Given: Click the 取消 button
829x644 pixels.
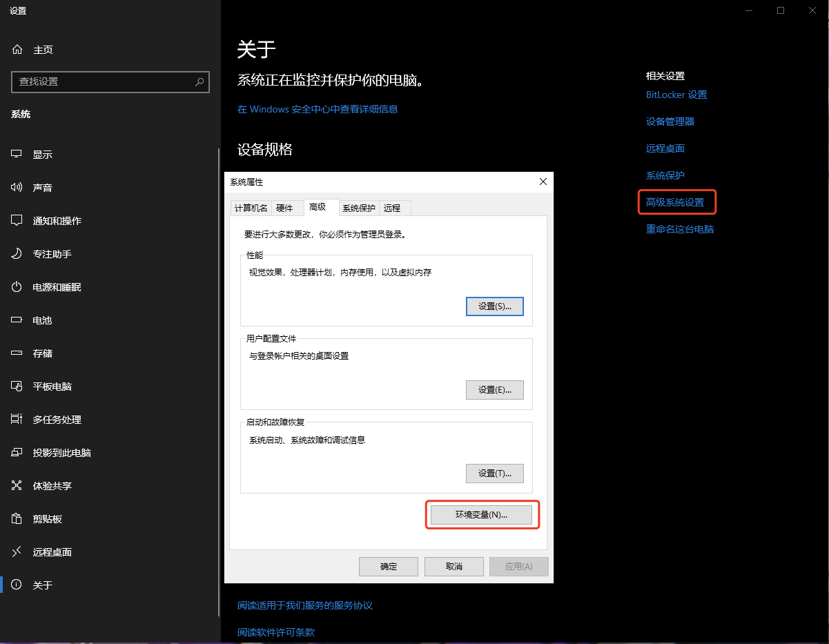Looking at the screenshot, I should (454, 567).
